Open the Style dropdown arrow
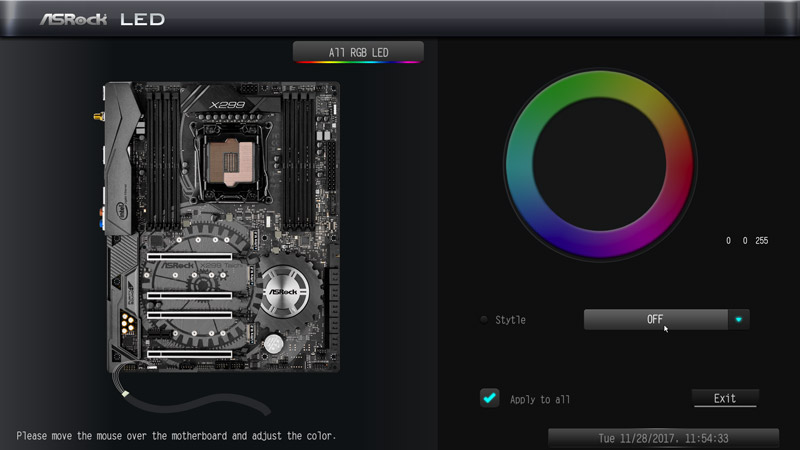This screenshot has height=450, width=800. coord(738,319)
